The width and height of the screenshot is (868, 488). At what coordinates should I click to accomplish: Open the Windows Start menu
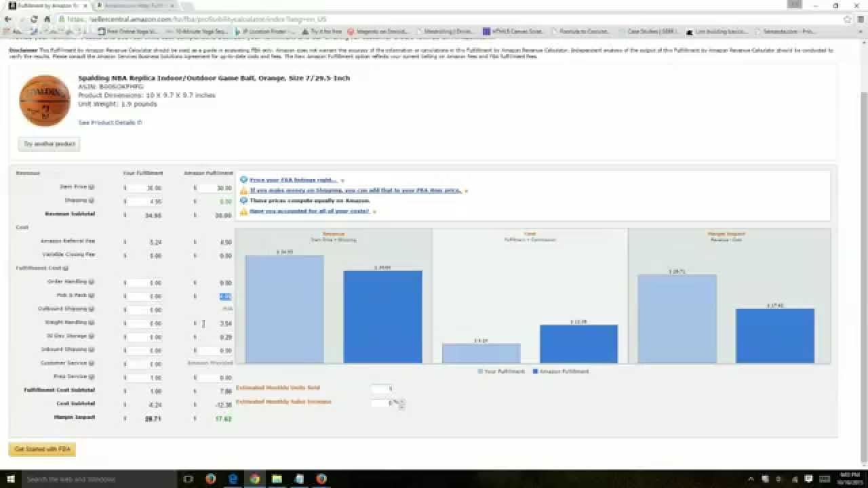[x=12, y=479]
